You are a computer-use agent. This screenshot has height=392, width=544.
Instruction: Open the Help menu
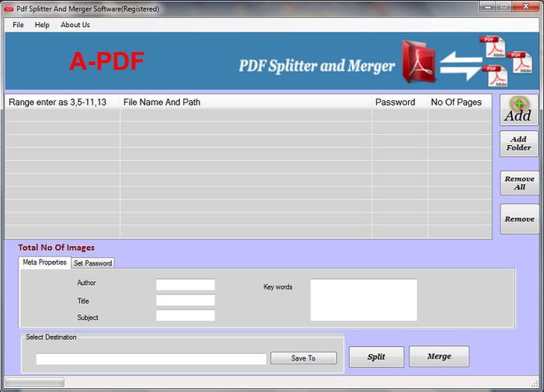(x=42, y=25)
